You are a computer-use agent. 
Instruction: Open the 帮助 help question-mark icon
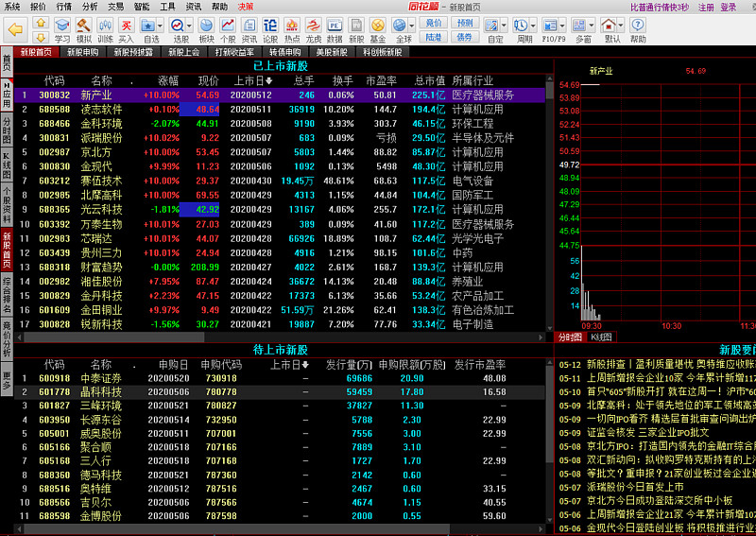(x=638, y=30)
